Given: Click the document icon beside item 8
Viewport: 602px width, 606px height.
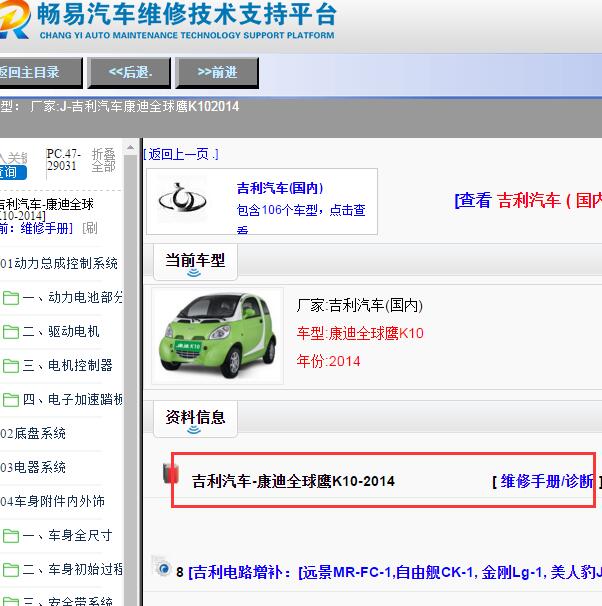Looking at the screenshot, I should [x=161, y=567].
